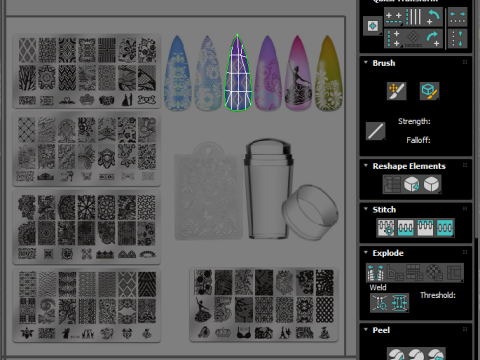Click the Strength: label in Brush panel
This screenshot has width=480, height=360.
[x=414, y=121]
